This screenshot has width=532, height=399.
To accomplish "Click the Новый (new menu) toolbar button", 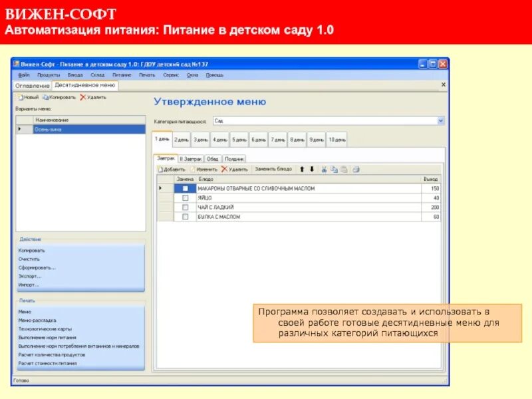I will [x=29, y=97].
